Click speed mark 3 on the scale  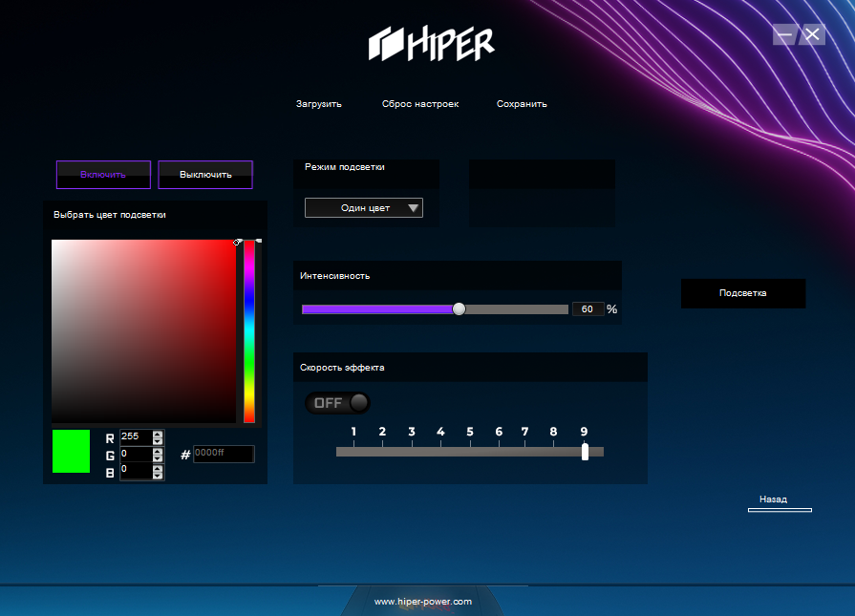coord(412,432)
